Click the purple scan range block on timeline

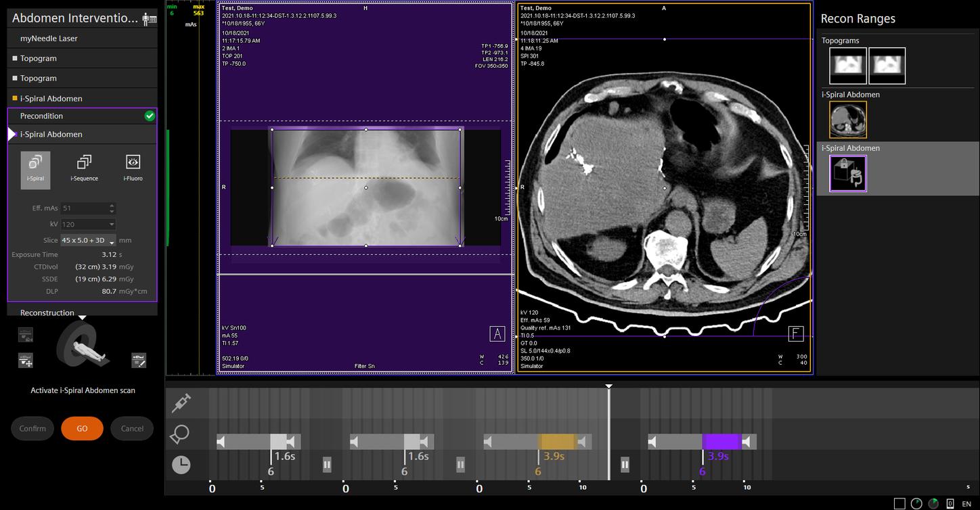[x=721, y=442]
